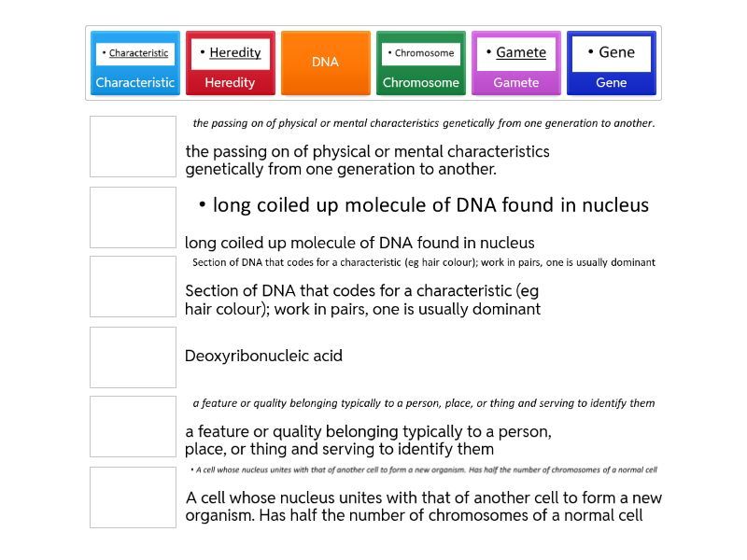Click the white 'Gamete' label image inside purple tile
Screen dimensions: 747x560
(x=516, y=53)
